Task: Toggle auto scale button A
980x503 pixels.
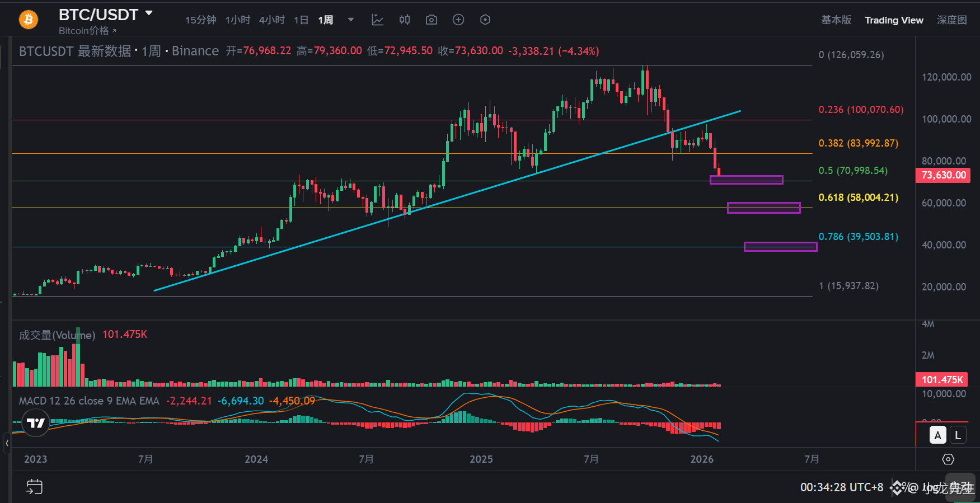Action: pyautogui.click(x=938, y=435)
